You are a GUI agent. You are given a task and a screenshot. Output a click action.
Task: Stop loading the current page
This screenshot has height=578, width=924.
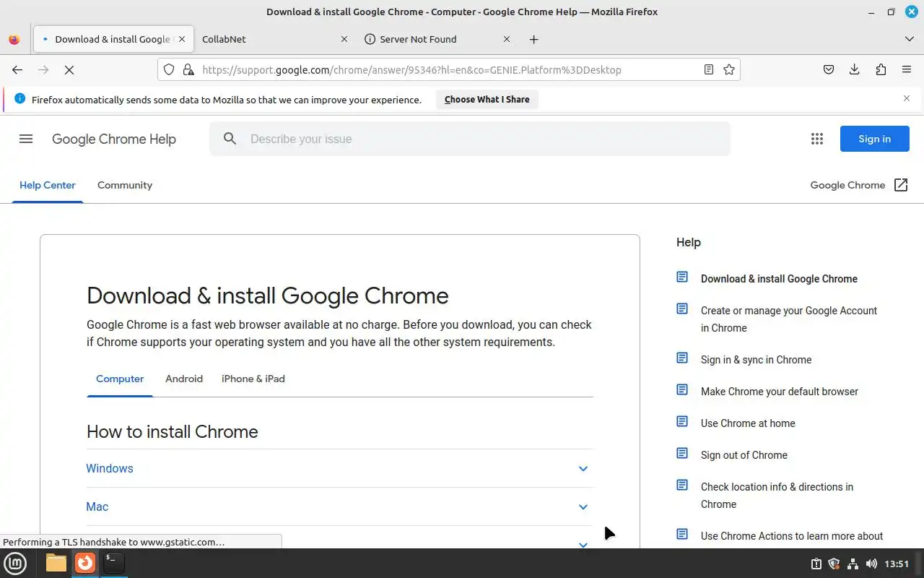pyautogui.click(x=69, y=69)
